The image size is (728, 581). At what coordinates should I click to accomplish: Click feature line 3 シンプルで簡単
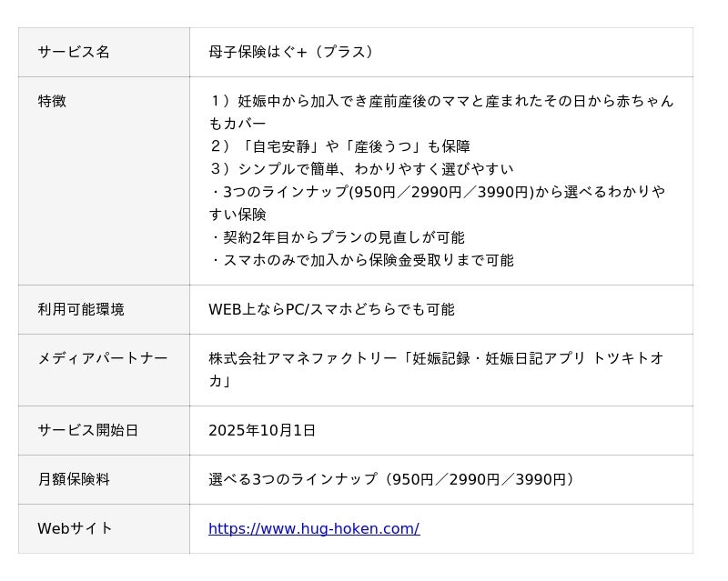(x=361, y=169)
